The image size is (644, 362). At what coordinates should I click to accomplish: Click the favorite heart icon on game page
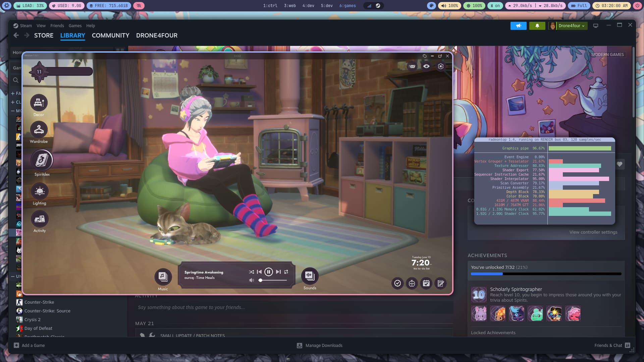[x=620, y=164]
